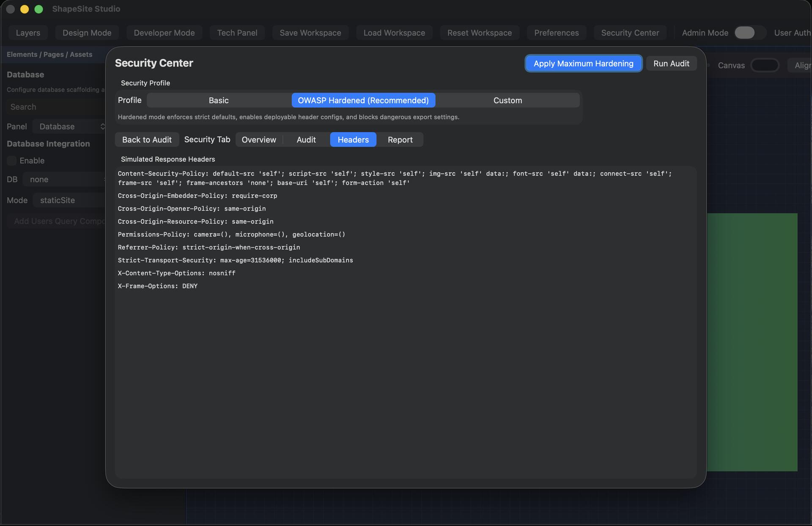Click the Apply Maximum Hardening button
Image resolution: width=812 pixels, height=526 pixels.
583,63
